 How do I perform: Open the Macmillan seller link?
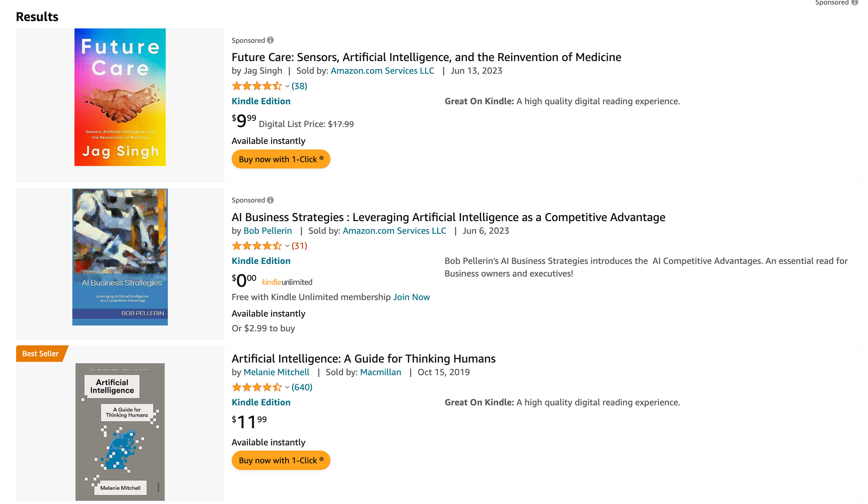381,372
